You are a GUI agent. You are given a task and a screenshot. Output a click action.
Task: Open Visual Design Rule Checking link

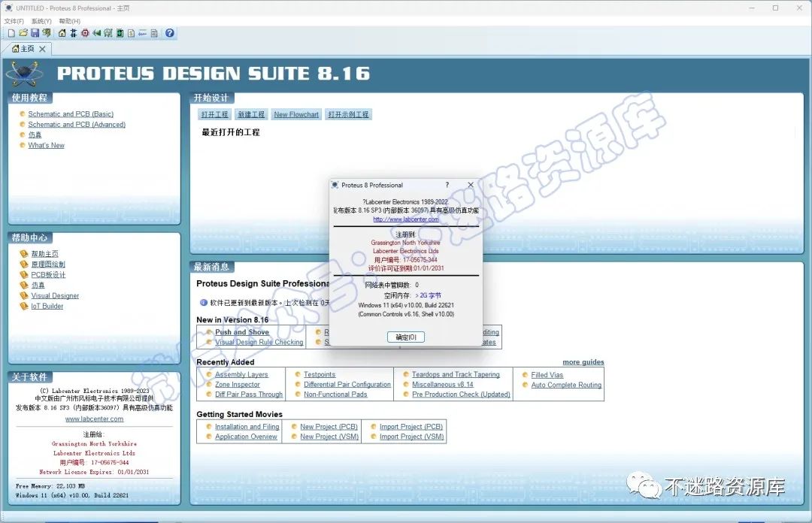click(259, 343)
